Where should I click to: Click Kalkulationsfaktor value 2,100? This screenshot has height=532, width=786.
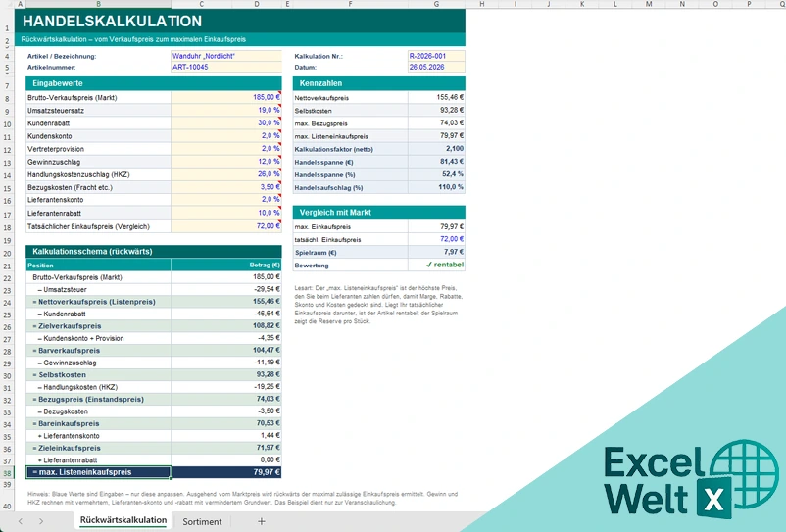pyautogui.click(x=436, y=149)
